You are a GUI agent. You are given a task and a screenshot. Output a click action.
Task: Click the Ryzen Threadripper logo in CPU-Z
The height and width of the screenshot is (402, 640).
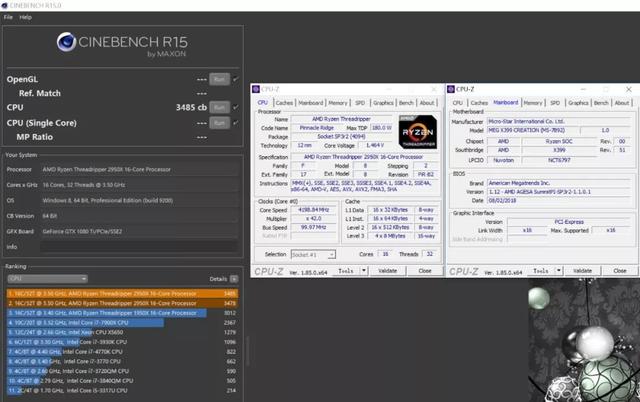click(418, 132)
